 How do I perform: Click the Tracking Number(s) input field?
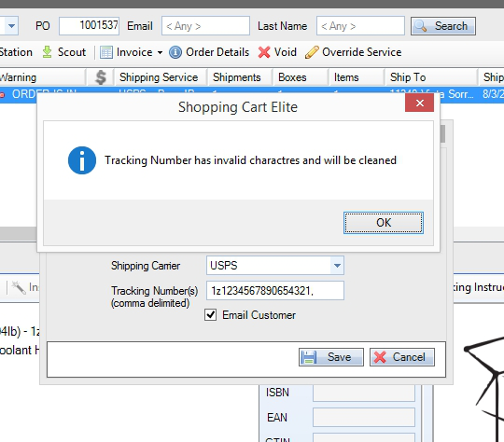(x=275, y=290)
